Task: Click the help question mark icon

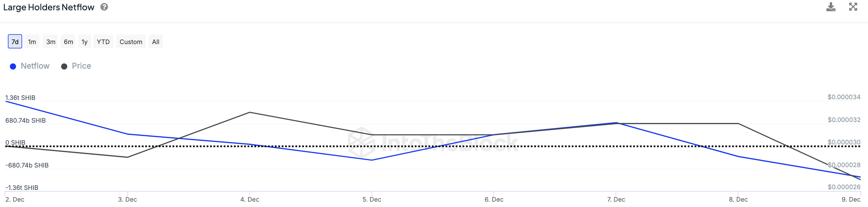Action: (104, 7)
